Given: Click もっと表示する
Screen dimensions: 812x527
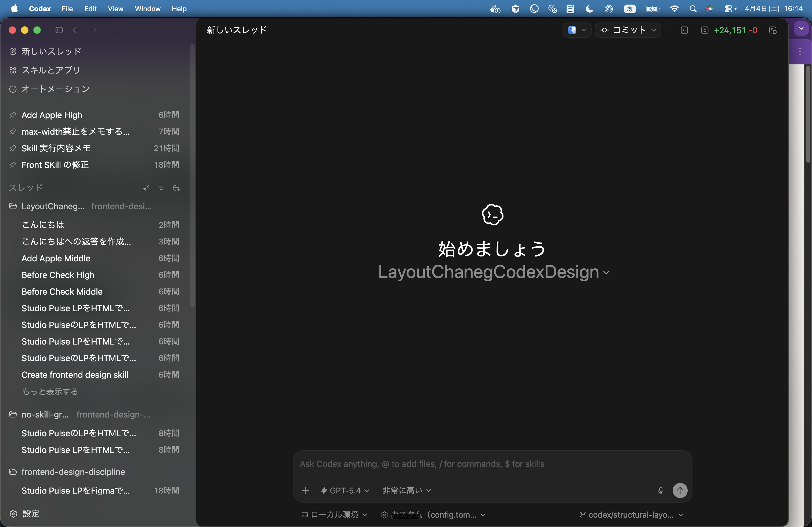Looking at the screenshot, I should click(50, 391).
